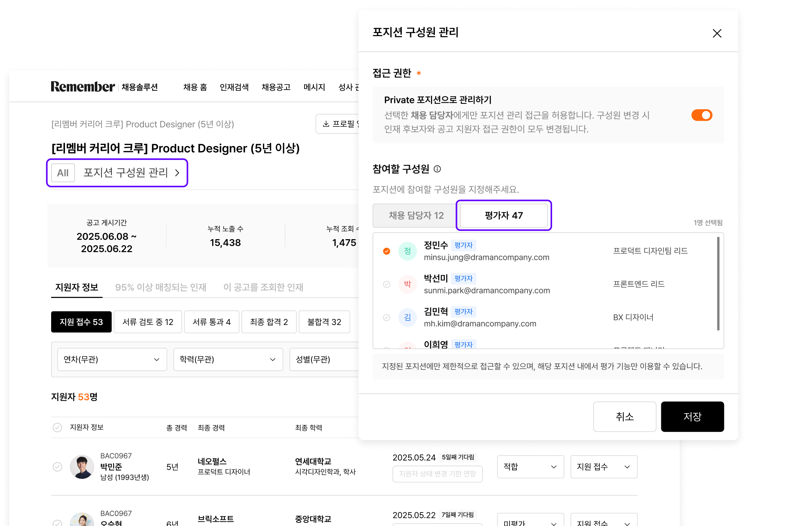Click the 연세대학교 school text

click(313, 461)
